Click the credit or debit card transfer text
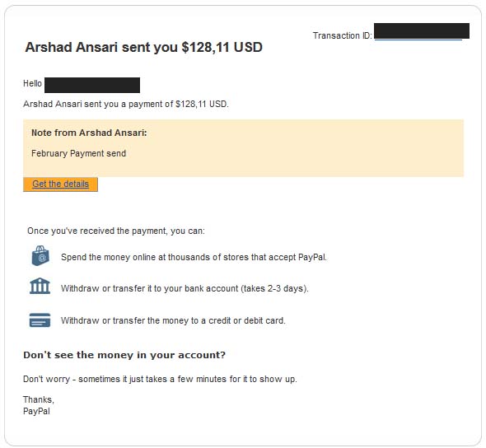 (173, 320)
